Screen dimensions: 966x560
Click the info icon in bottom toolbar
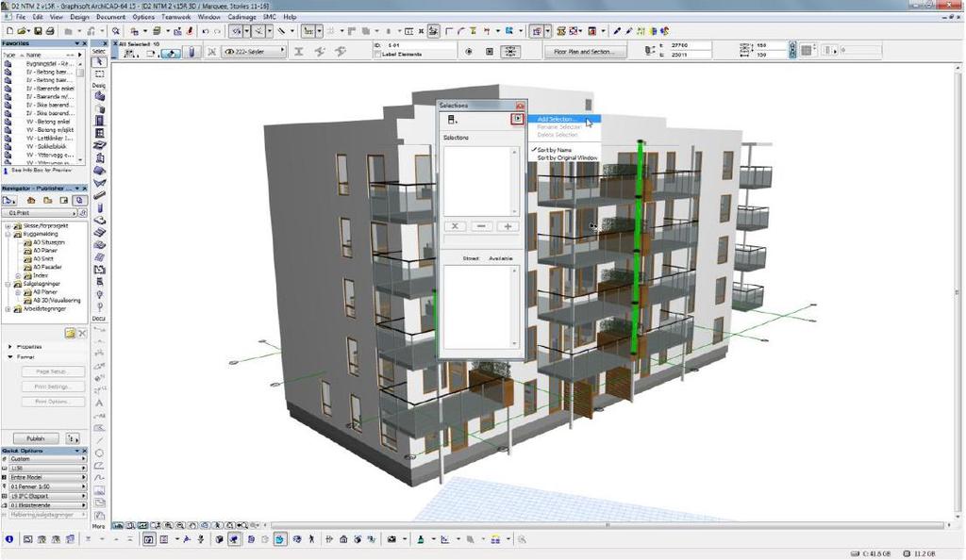9,539
